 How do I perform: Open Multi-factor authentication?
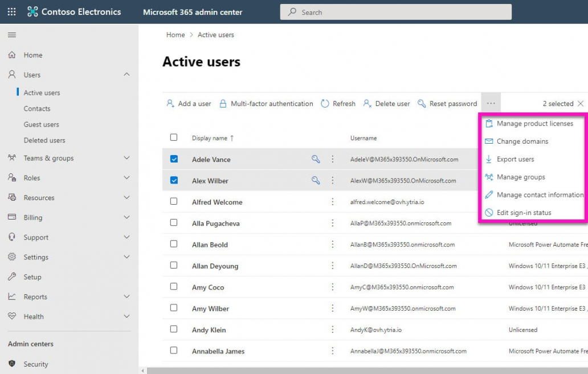point(266,104)
